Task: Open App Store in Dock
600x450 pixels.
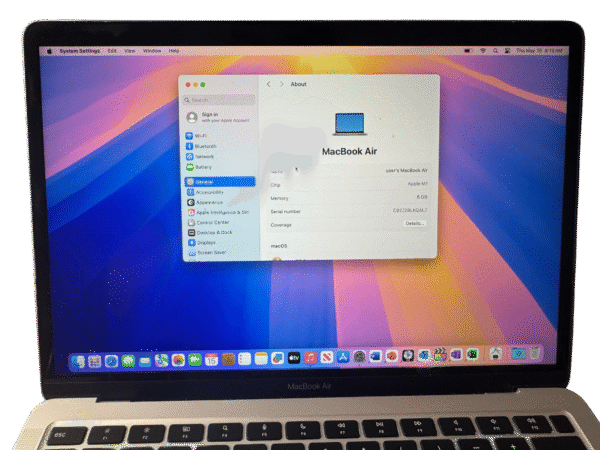Action: click(343, 357)
